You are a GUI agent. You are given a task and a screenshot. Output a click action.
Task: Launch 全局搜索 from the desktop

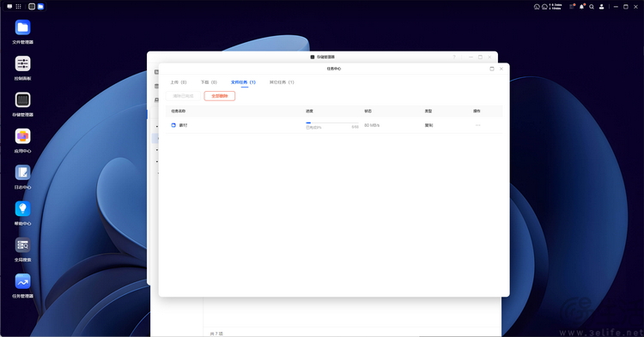(x=22, y=245)
